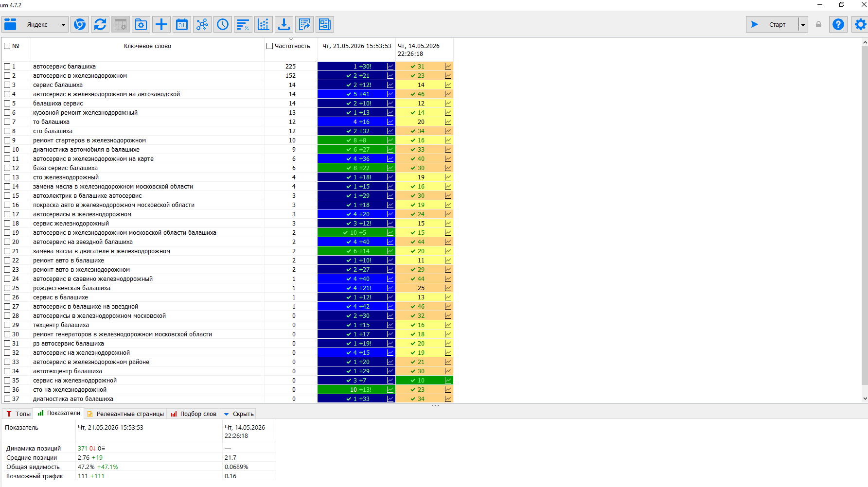Open chart icon in 14.05 cell, row 25
This screenshot has height=487, width=868.
point(448,288)
